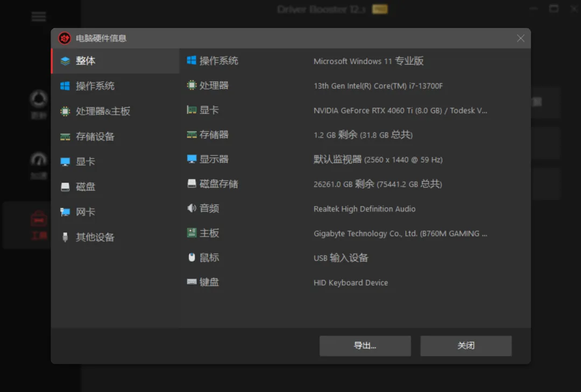Image resolution: width=581 pixels, height=392 pixels.
Task: Click the Windows logo in sidebar 操作系统
Action: tap(65, 86)
